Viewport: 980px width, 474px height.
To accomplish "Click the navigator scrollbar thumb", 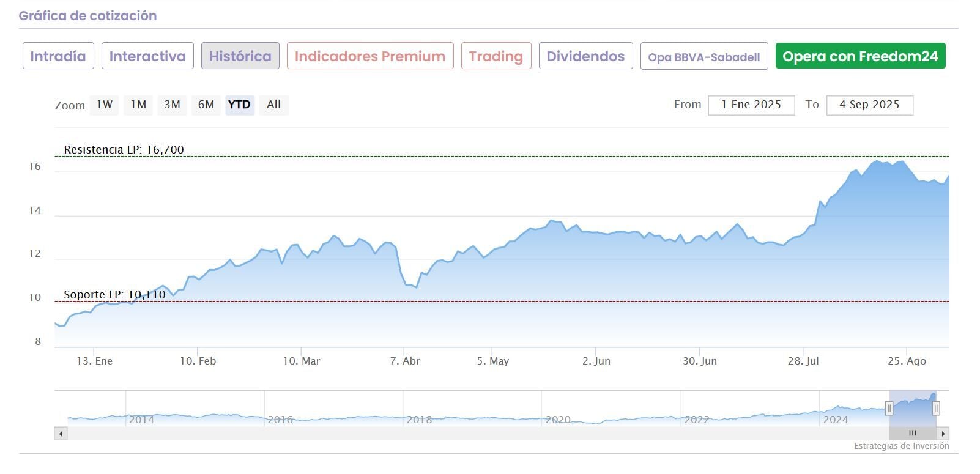I will click(912, 434).
